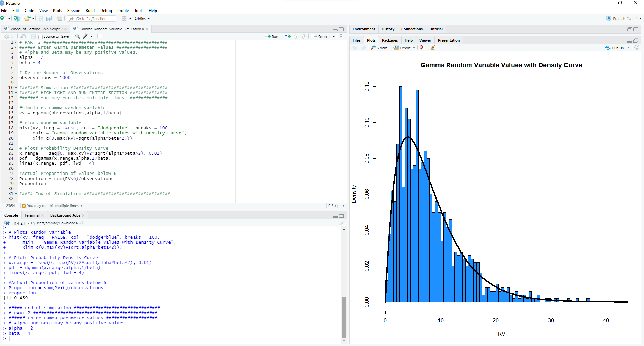Open the section navigator in status bar
The height and width of the screenshot is (346, 644).
click(x=52, y=206)
